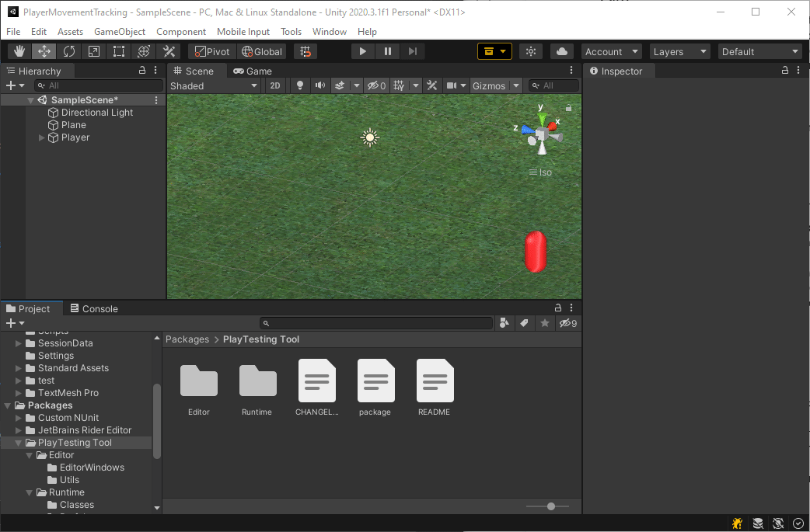This screenshot has height=532, width=810.
Task: Toggle Pivot handle position
Action: [212, 51]
